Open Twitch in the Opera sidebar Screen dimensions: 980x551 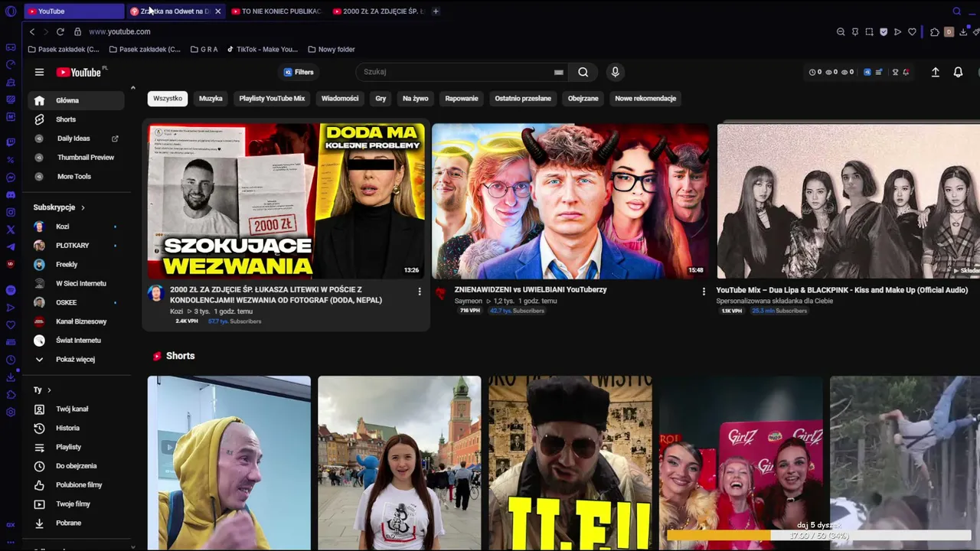11,142
